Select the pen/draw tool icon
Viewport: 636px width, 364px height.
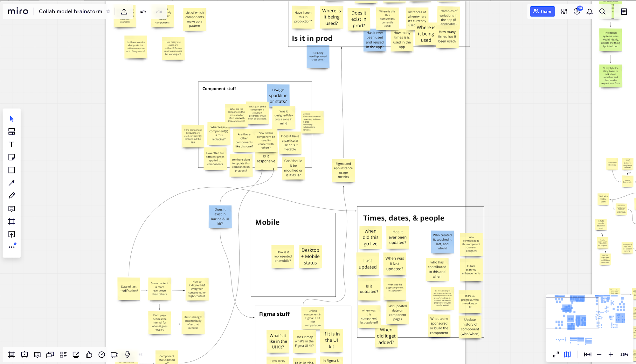(12, 196)
